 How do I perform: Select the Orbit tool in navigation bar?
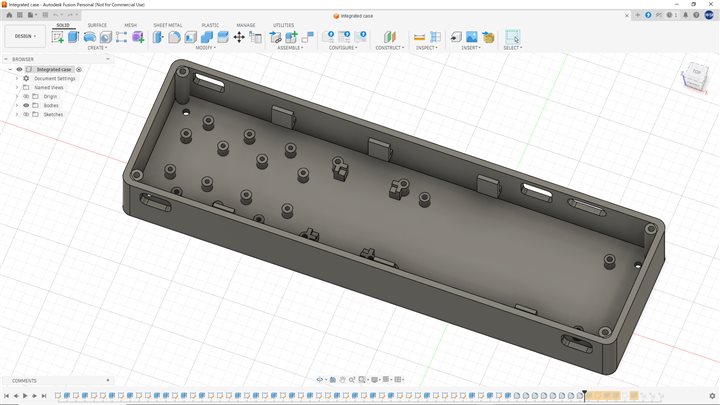(x=320, y=380)
